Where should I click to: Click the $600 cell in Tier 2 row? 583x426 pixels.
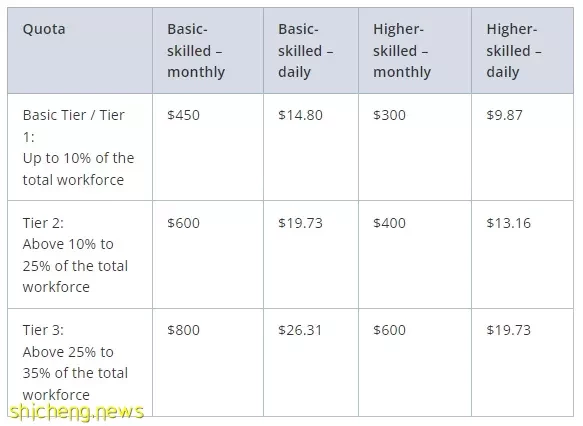[x=208, y=255]
